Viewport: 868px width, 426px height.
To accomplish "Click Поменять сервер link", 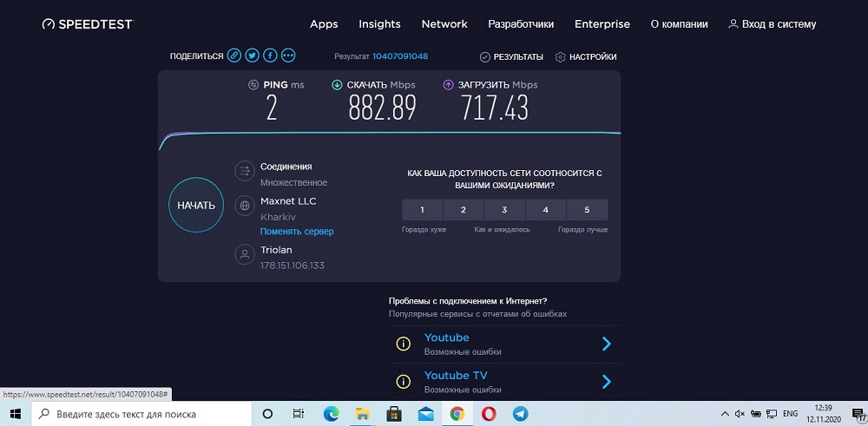I will [297, 232].
